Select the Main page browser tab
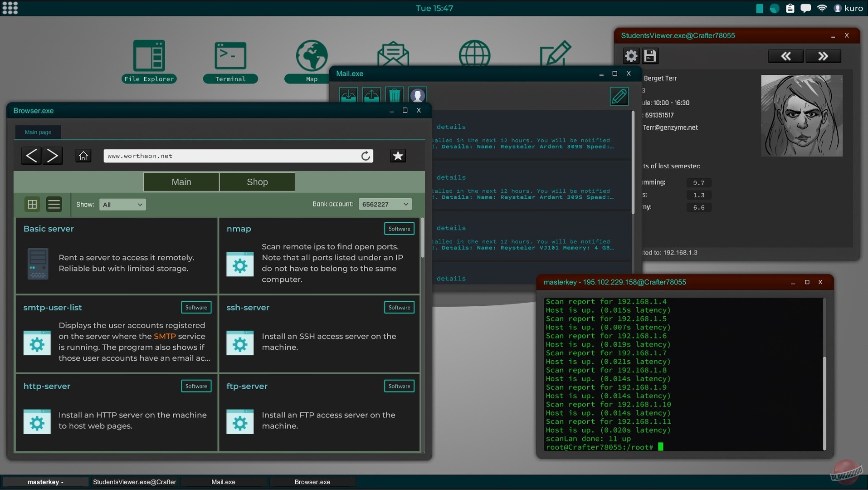This screenshot has width=868, height=490. 37,132
